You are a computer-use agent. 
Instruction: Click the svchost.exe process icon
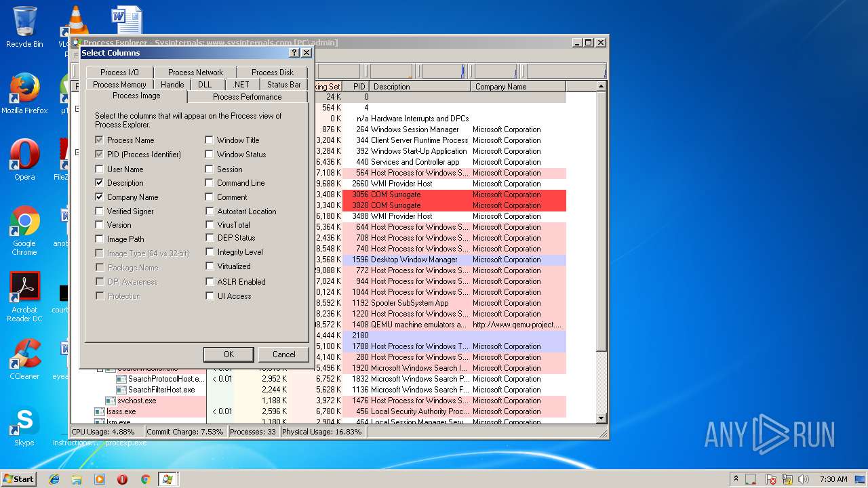[x=111, y=401]
